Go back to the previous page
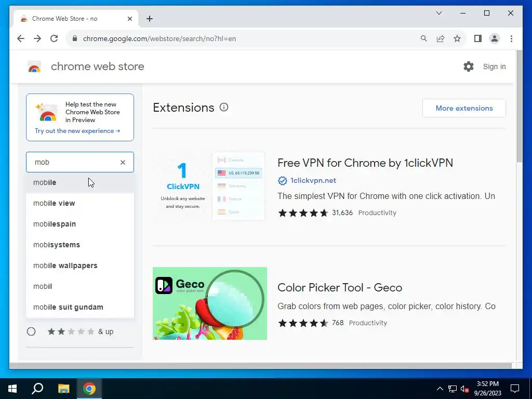This screenshot has width=532, height=399. click(21, 38)
